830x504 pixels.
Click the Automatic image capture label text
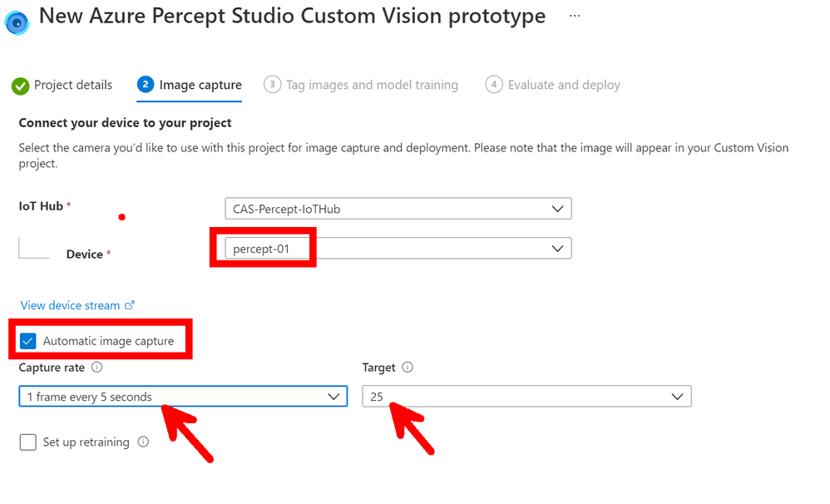108,340
